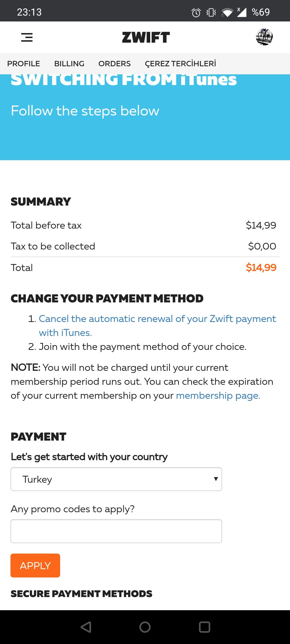Viewport: 290px width, 644px height.
Task: Tap the alarm icon in status bar
Action: coord(196,12)
